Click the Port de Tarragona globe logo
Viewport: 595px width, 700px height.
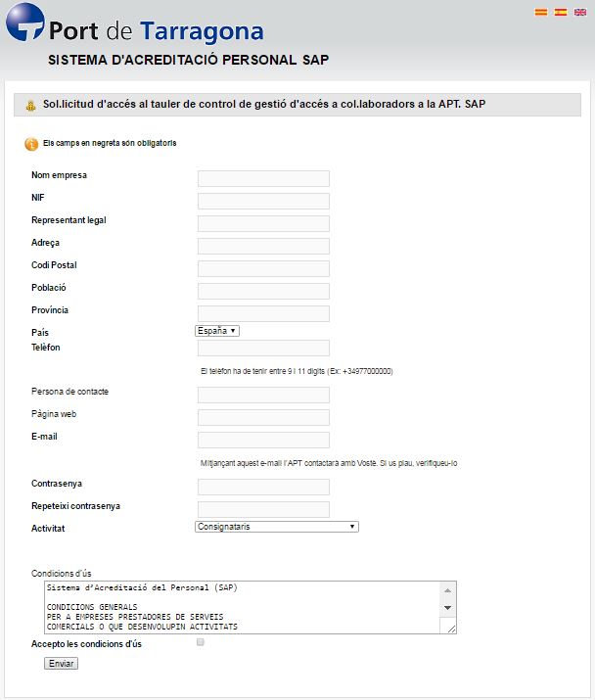click(25, 23)
